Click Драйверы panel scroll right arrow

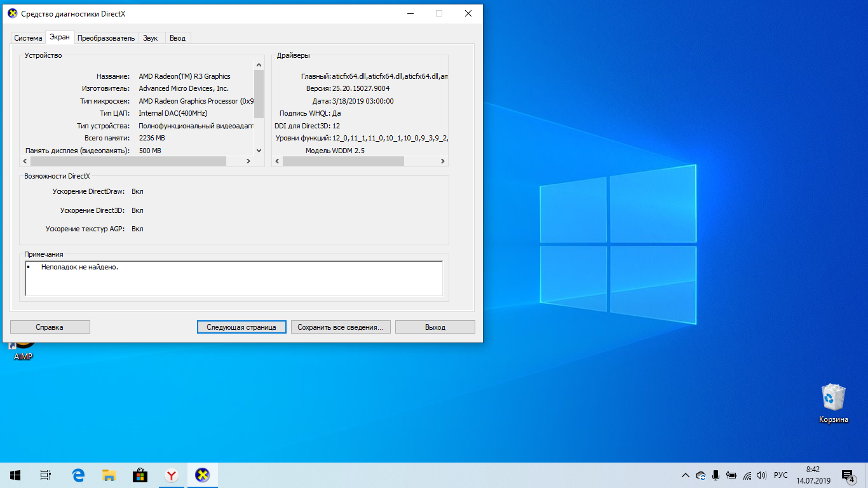click(x=443, y=161)
